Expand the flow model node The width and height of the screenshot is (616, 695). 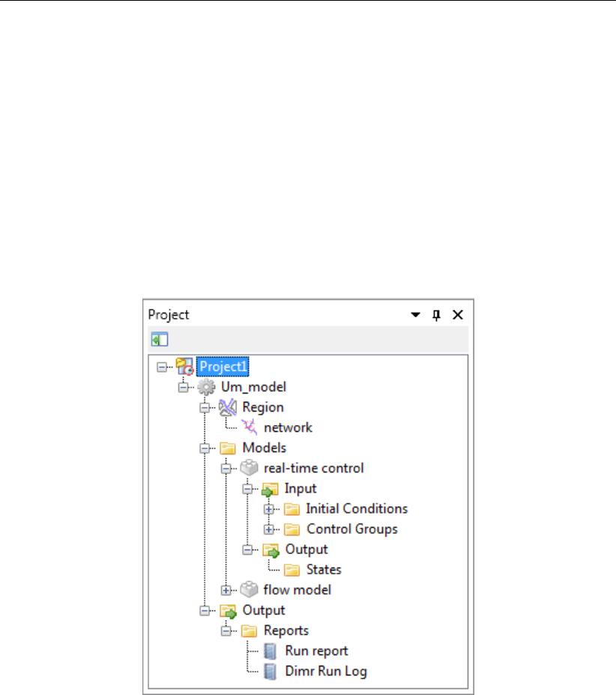tap(226, 590)
